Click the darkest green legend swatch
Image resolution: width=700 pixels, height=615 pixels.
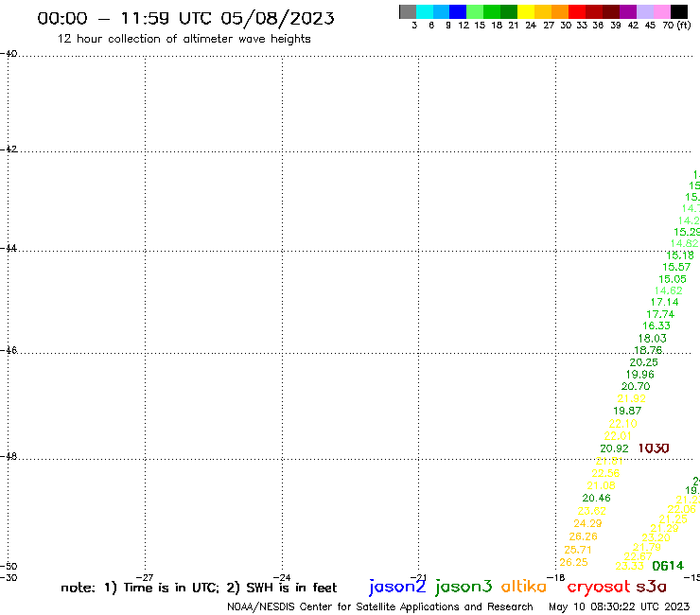pos(509,11)
